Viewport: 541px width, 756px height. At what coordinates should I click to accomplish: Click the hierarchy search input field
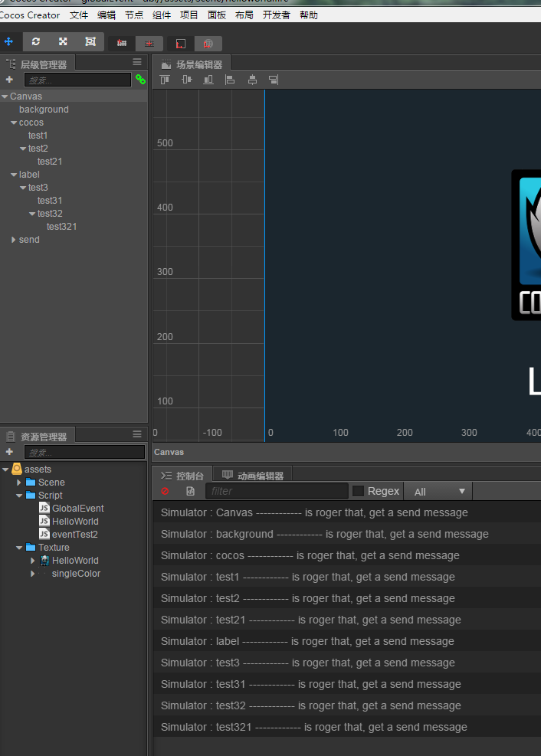(77, 80)
